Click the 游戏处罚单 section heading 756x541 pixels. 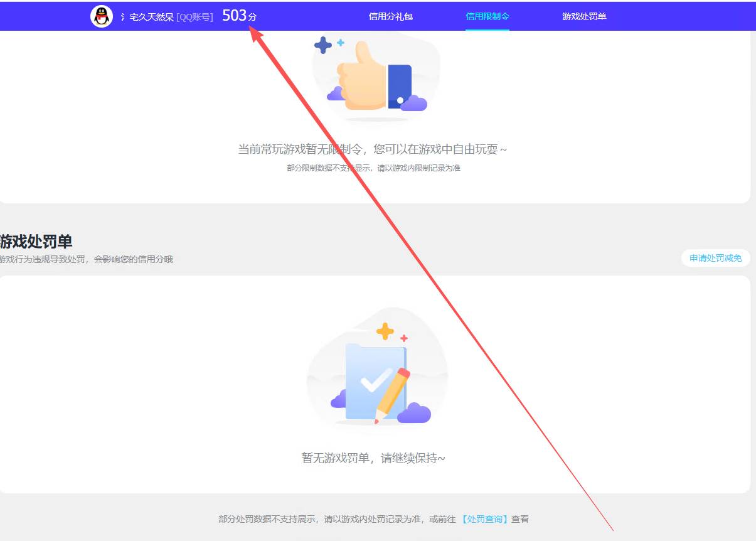pyautogui.click(x=36, y=241)
